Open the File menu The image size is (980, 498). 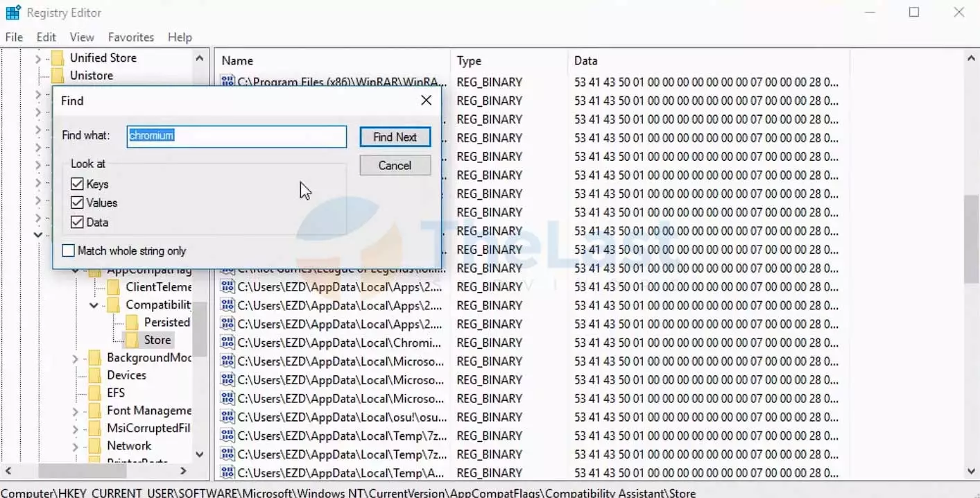point(14,37)
